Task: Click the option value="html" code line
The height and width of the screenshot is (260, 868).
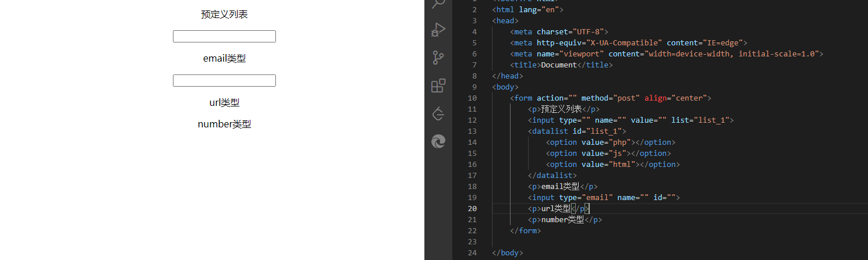Action: coord(613,165)
